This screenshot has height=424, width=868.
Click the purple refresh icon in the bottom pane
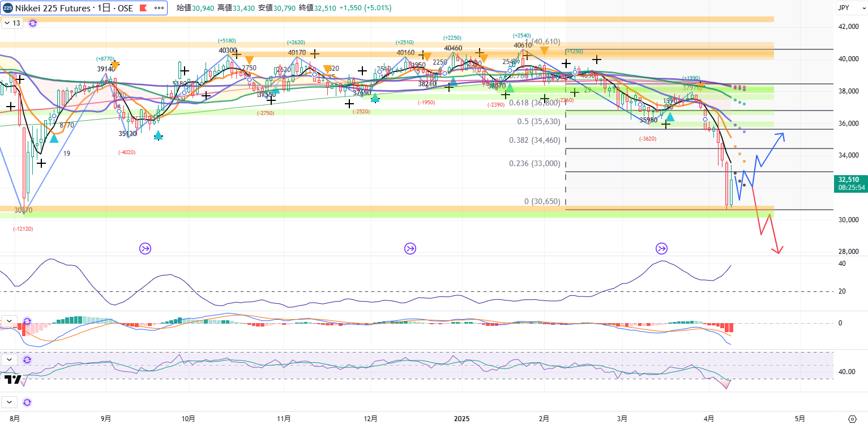pos(27,402)
